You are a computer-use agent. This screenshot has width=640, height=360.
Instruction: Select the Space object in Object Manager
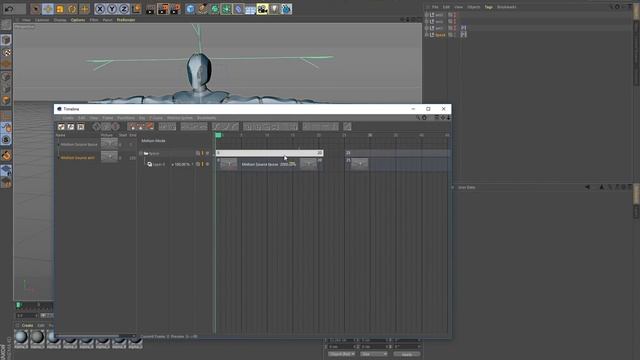point(440,35)
